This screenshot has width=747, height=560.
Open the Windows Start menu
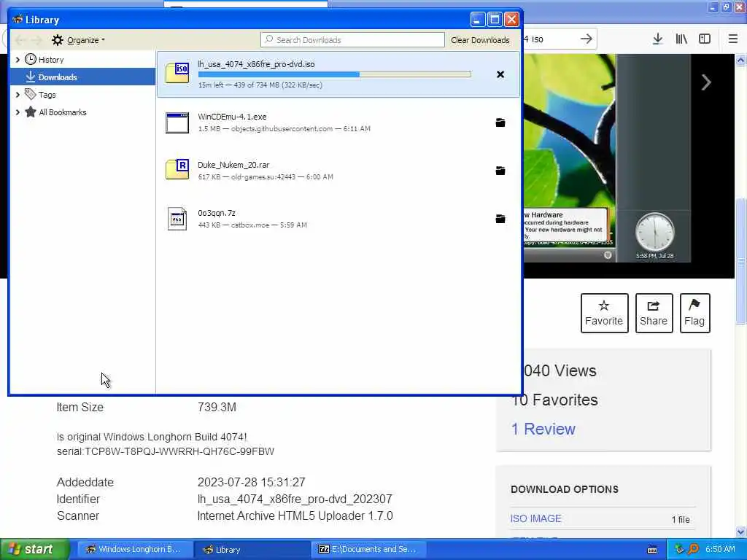34,549
